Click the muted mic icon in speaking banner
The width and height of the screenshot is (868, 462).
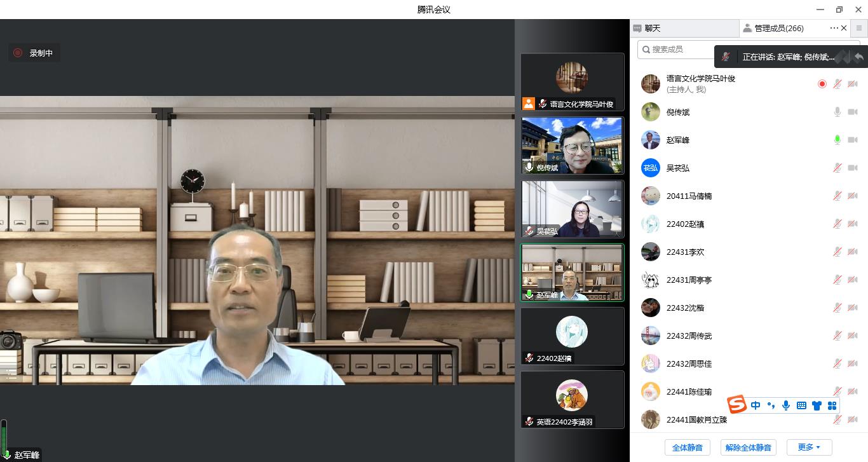[x=726, y=57]
